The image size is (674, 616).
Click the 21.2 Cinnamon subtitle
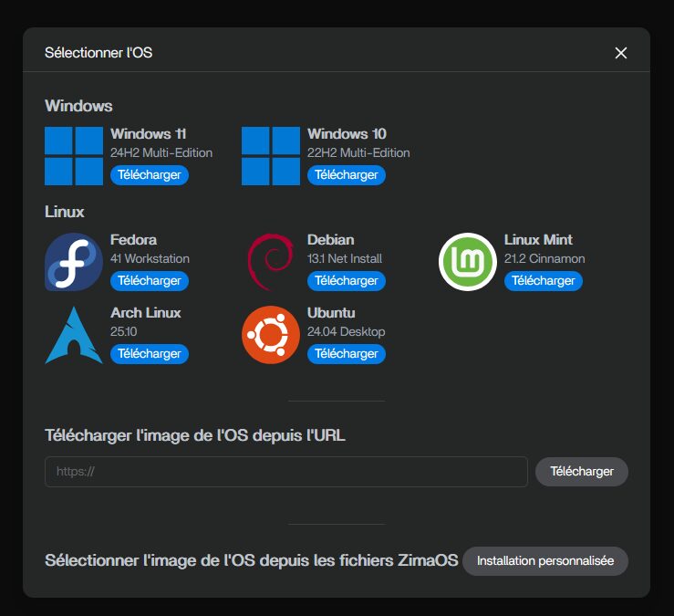click(544, 258)
